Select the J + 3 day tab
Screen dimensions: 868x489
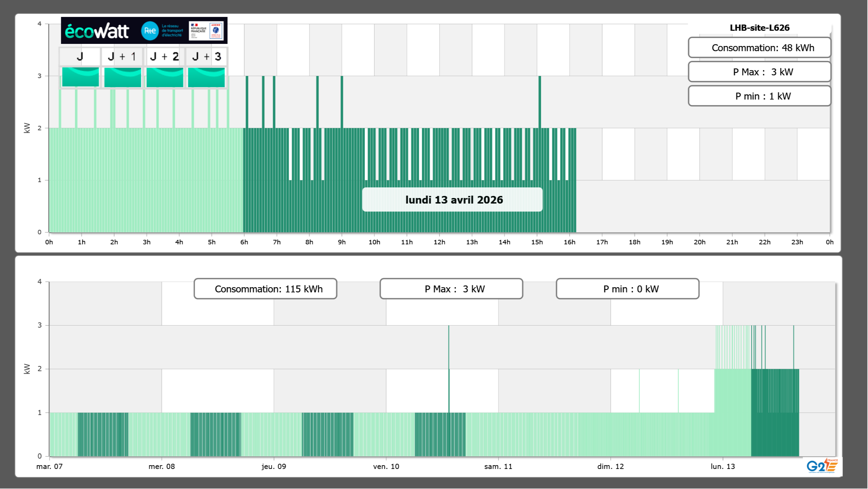click(206, 56)
